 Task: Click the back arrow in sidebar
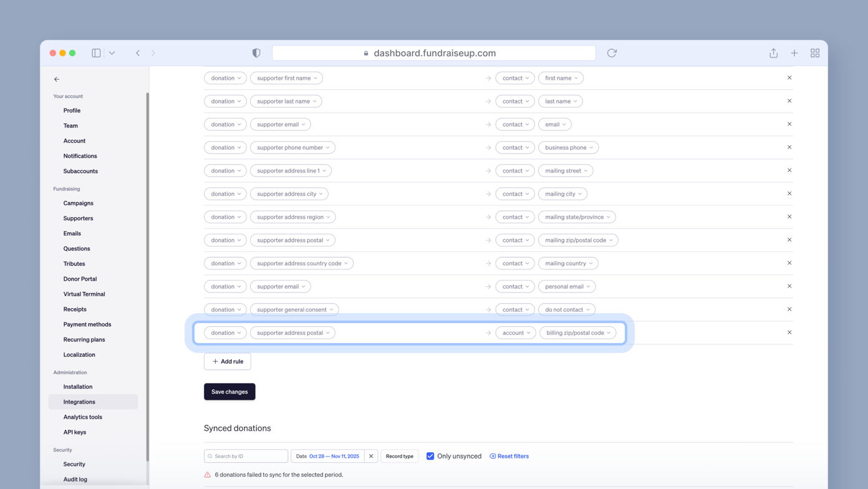[x=57, y=79]
